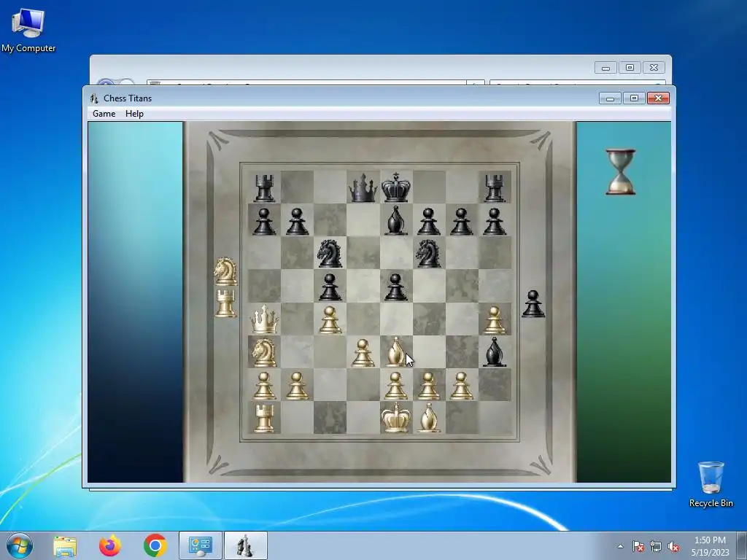This screenshot has width=747, height=560.
Task: Select the black king on e8
Action: [396, 187]
